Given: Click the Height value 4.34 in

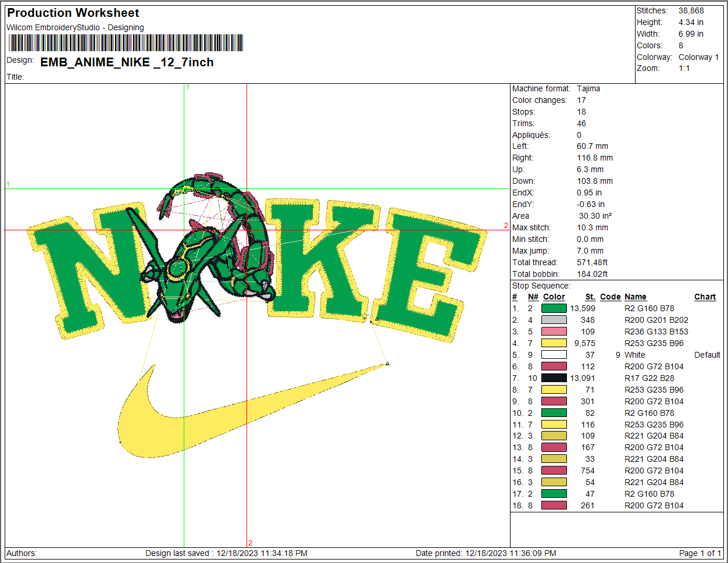Looking at the screenshot, I should (x=691, y=22).
